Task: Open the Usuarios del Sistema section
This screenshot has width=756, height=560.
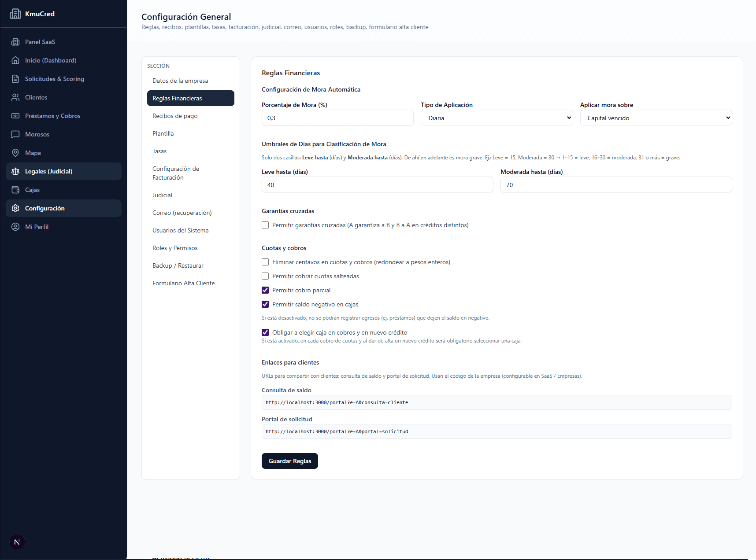Action: 180,230
